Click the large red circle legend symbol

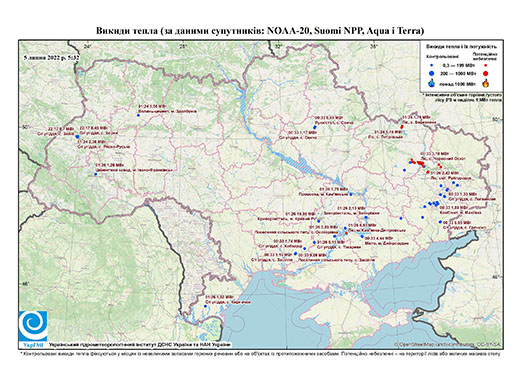[486, 73]
